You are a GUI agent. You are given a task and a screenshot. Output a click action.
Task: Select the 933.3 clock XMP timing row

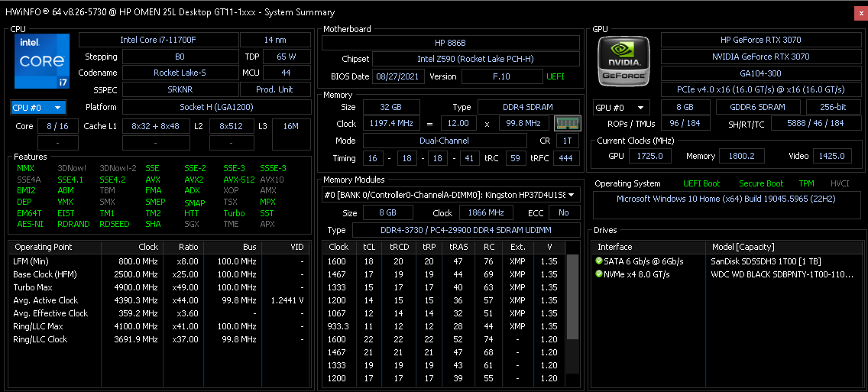pyautogui.click(x=445, y=326)
